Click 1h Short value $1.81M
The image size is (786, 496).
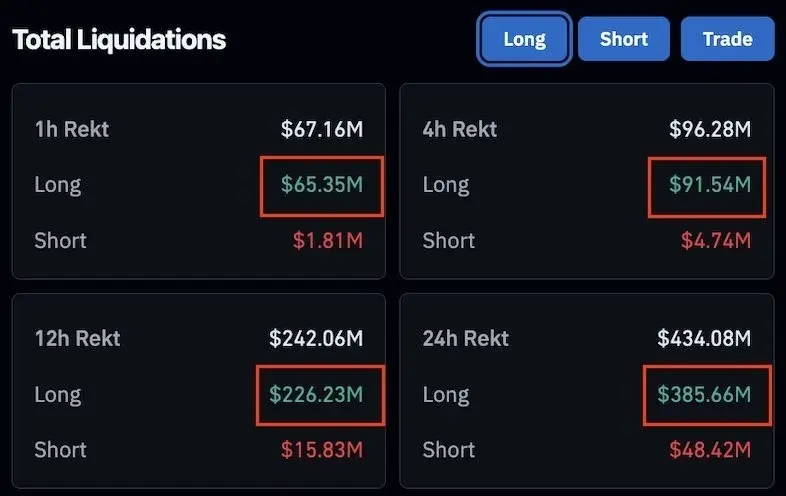[328, 241]
